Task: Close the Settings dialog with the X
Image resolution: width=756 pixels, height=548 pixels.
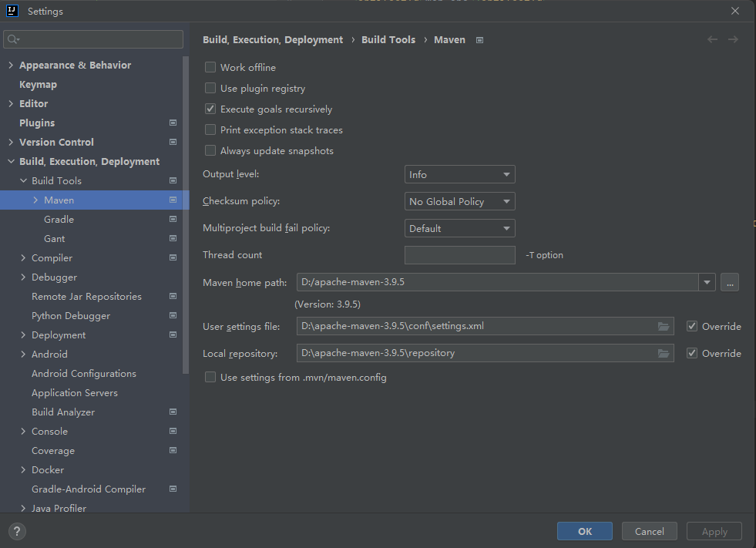Action: click(x=734, y=11)
